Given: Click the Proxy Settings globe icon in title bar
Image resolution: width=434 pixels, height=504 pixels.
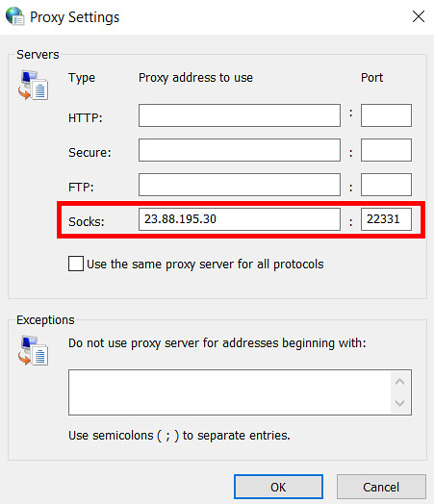Looking at the screenshot, I should [x=14, y=16].
